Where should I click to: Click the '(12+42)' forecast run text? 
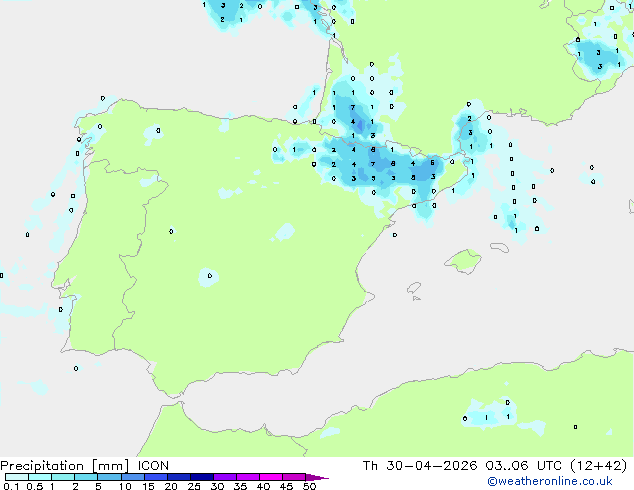[x=598, y=466]
